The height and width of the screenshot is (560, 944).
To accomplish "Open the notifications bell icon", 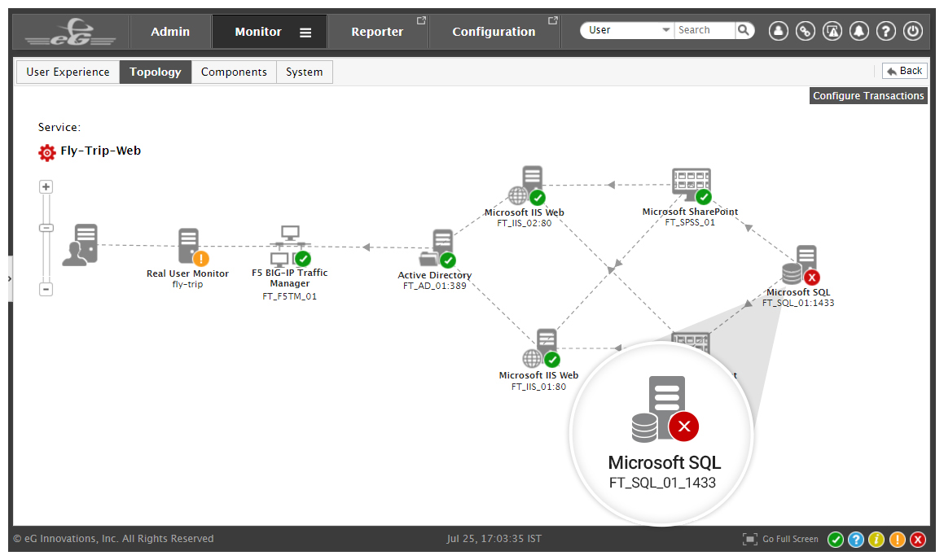I will [859, 31].
